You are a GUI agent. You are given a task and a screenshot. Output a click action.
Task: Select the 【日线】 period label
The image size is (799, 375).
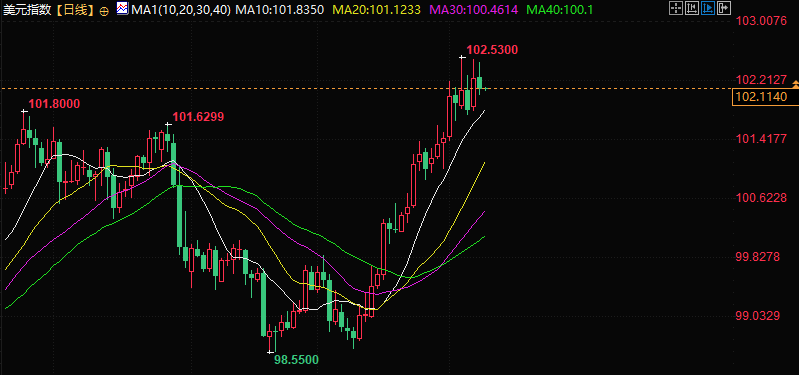(x=75, y=10)
